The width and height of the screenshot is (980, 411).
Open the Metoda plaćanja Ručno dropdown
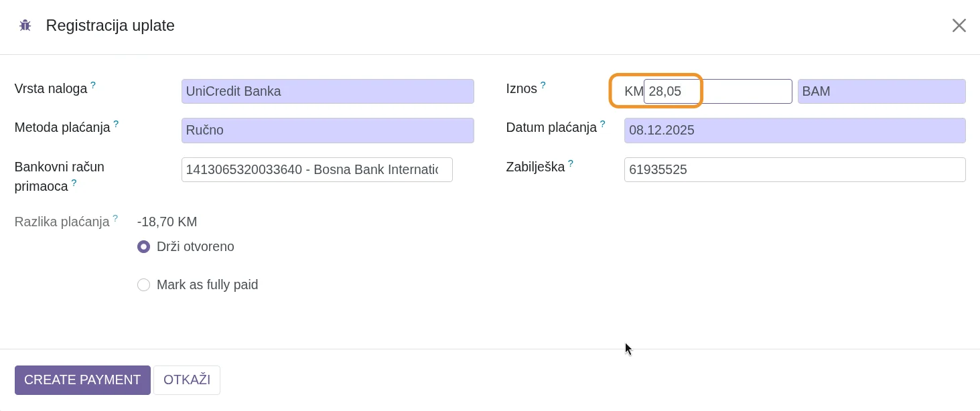[328, 131]
